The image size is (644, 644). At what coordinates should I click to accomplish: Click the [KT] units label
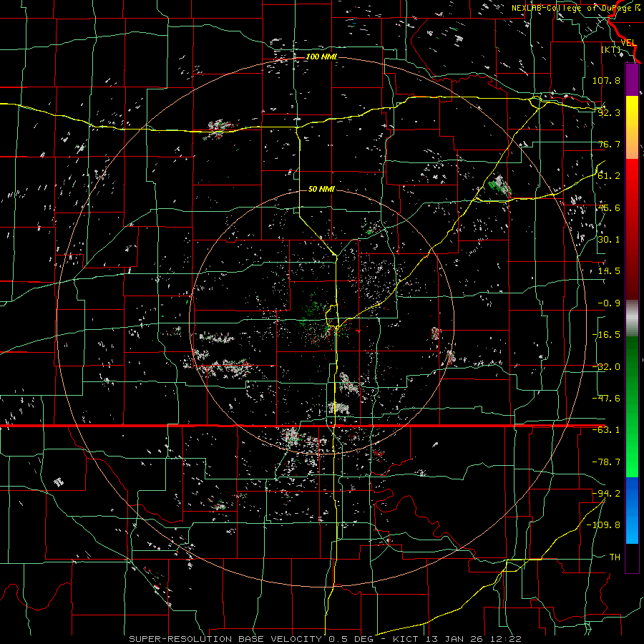(611, 49)
